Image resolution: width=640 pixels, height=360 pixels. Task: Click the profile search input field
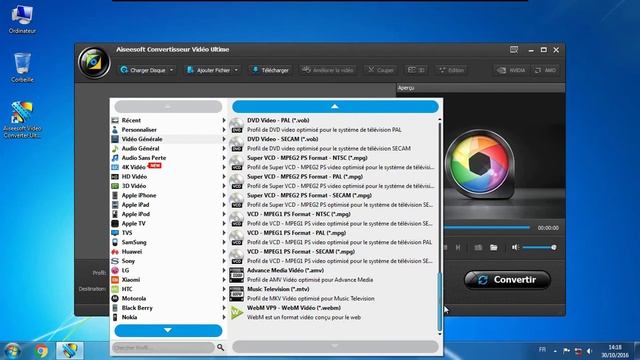pos(163,347)
